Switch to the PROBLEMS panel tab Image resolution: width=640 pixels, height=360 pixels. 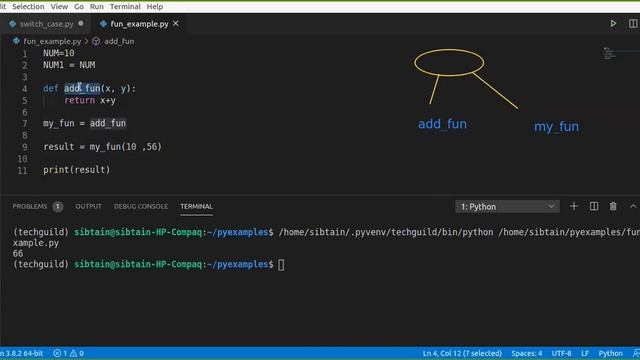click(30, 207)
